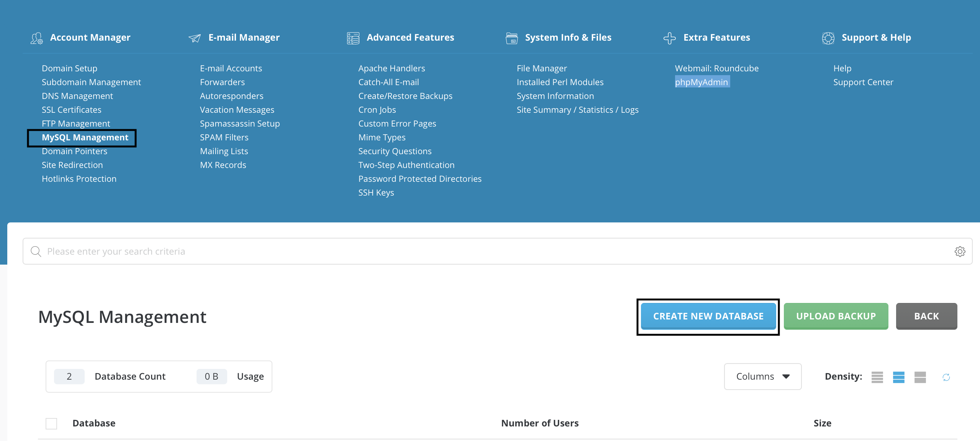980x441 pixels.
Task: Open Extra Features menu heading
Action: click(x=716, y=38)
